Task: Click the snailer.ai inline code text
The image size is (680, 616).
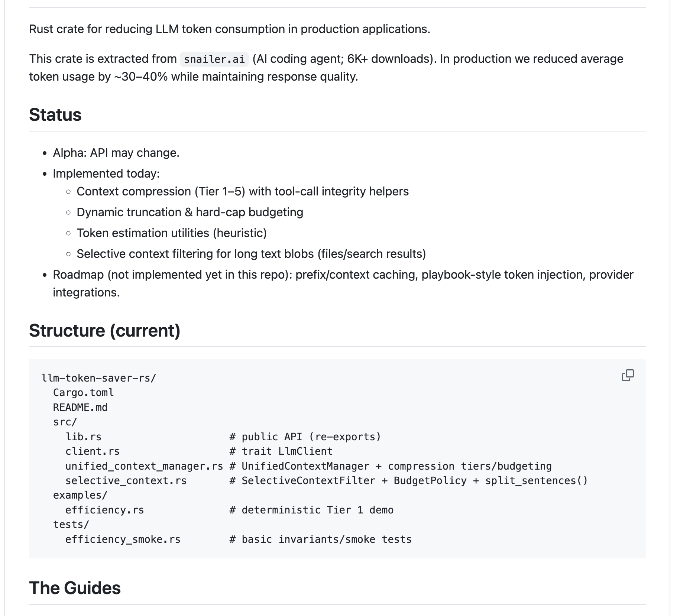Action: 214,59
